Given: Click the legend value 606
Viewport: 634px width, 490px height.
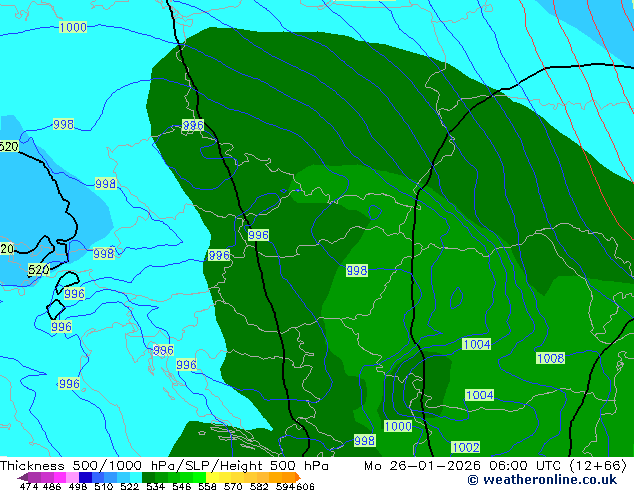Looking at the screenshot, I should 305,486.
